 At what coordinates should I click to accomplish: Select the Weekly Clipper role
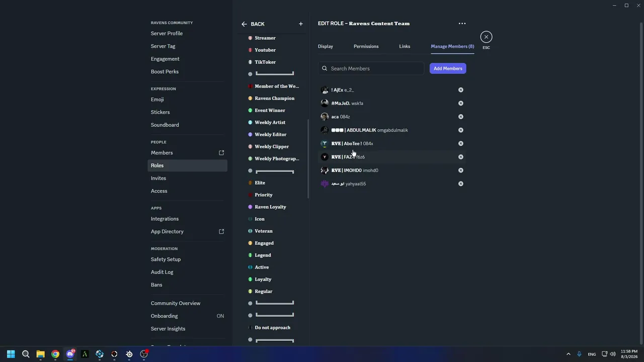pos(272,147)
